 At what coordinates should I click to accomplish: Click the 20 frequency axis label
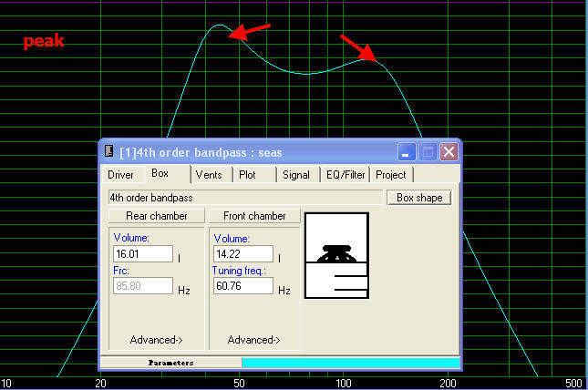[100, 384]
